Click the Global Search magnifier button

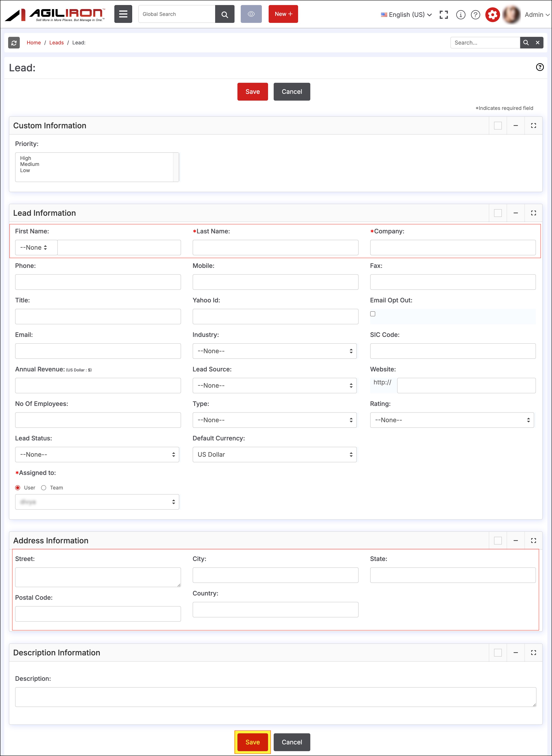(225, 14)
